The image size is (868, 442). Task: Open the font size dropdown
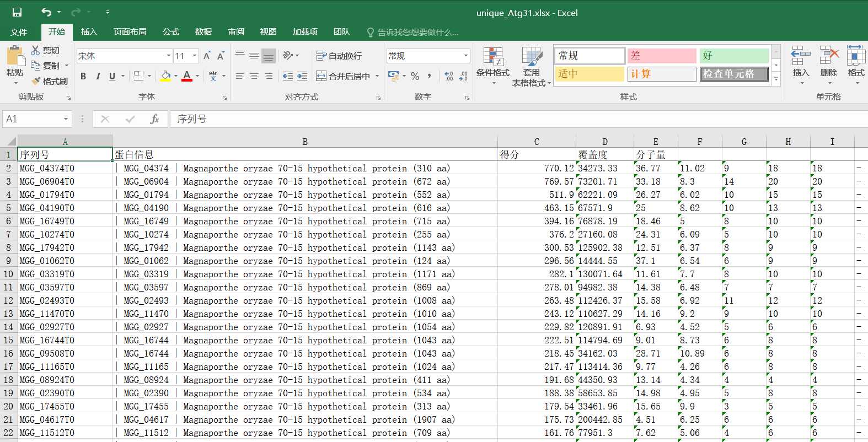click(195, 56)
